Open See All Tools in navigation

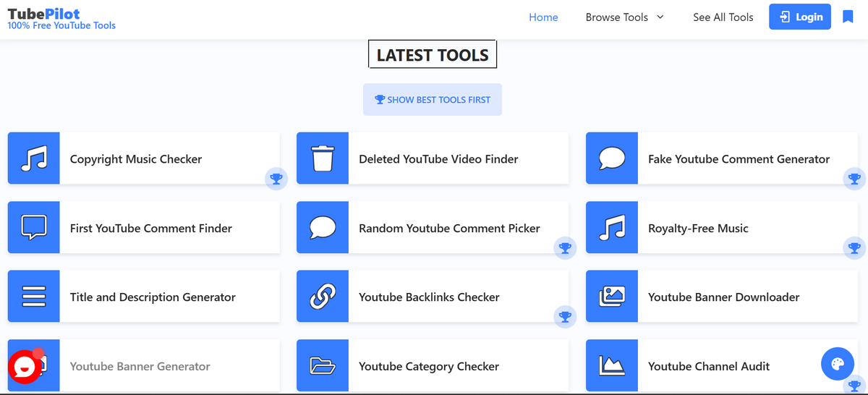click(x=723, y=17)
